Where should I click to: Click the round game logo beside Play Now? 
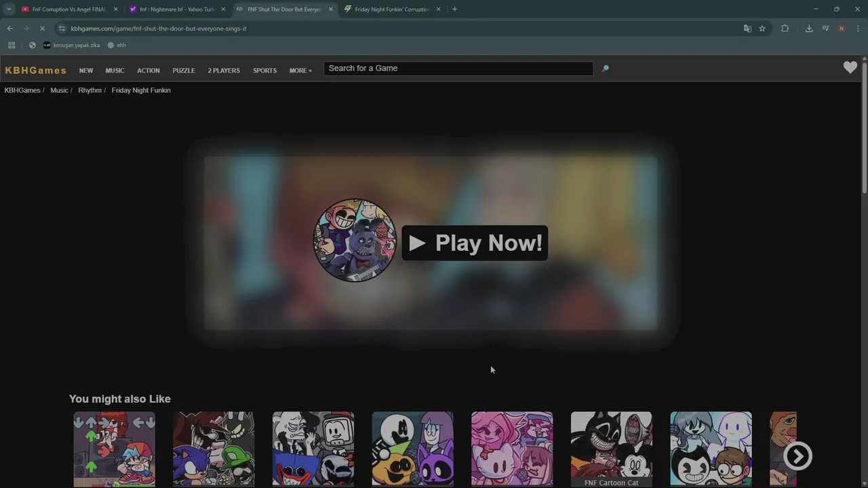(x=355, y=240)
